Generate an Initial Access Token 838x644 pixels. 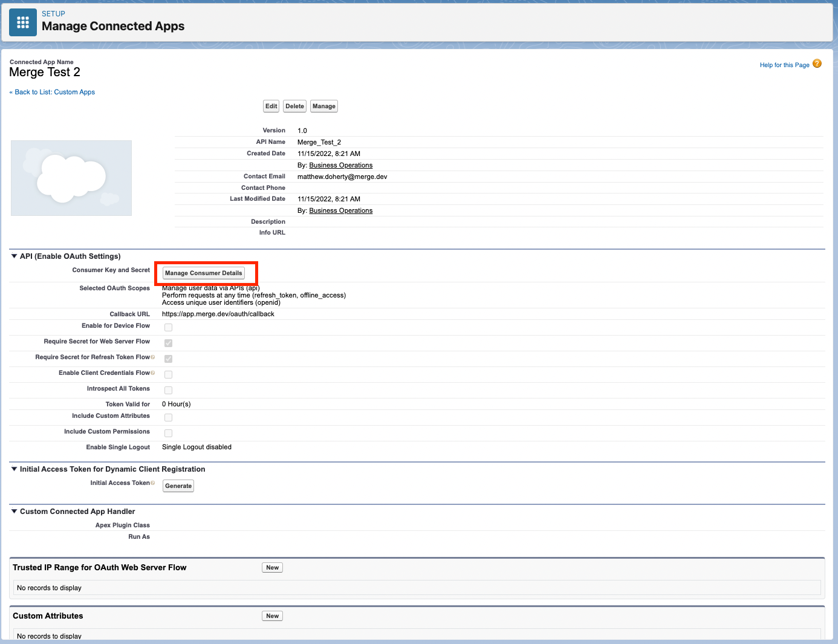point(178,486)
